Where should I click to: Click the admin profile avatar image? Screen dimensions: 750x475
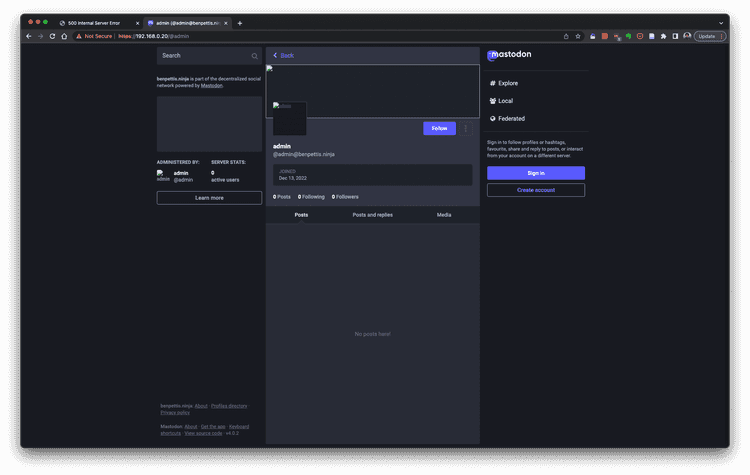289,119
